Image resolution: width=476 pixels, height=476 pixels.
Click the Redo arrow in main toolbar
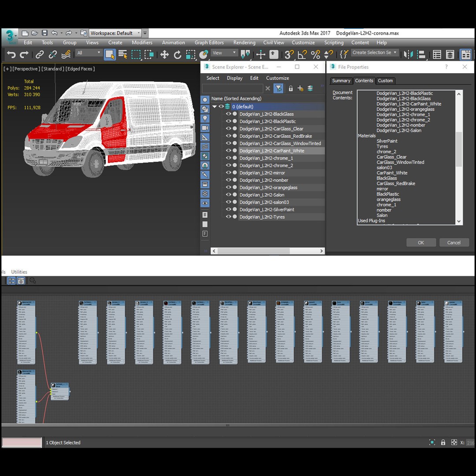[x=24, y=55]
